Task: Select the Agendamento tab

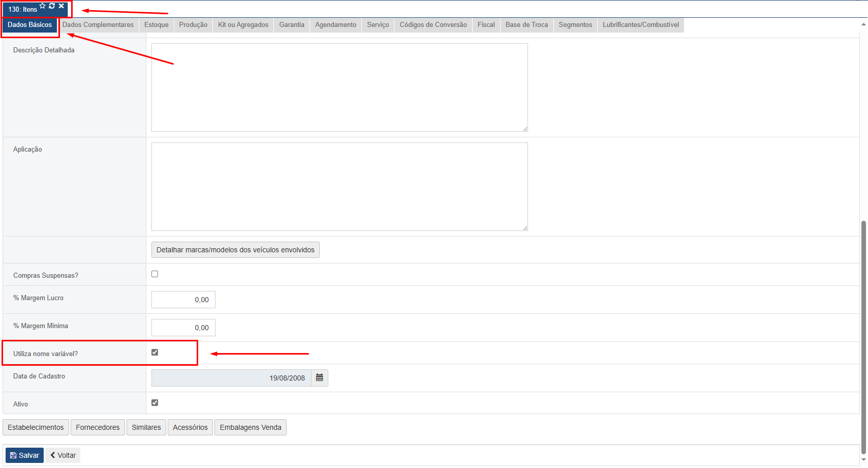Action: tap(336, 25)
